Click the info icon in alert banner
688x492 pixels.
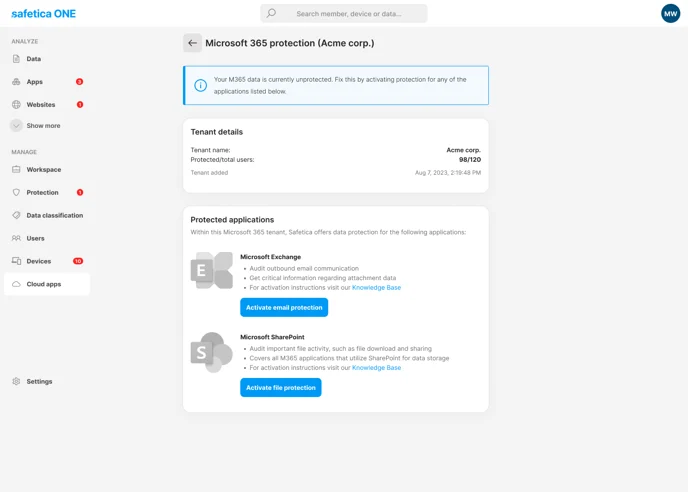coord(200,85)
